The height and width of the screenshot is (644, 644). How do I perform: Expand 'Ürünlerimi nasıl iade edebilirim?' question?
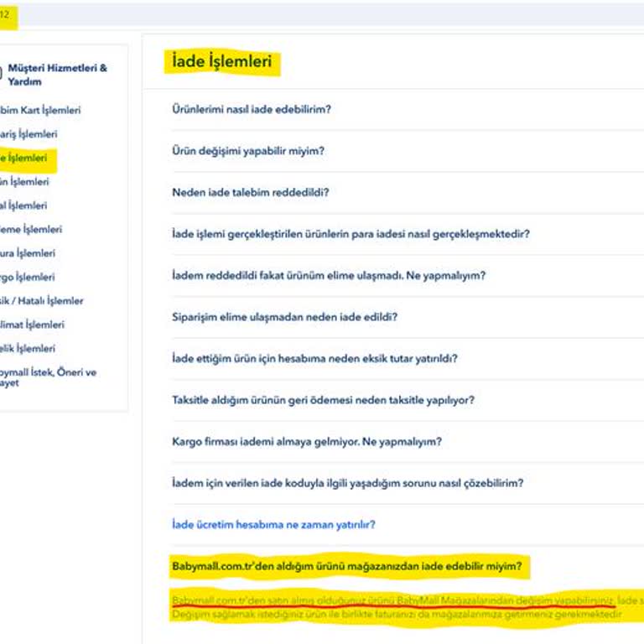[252, 109]
